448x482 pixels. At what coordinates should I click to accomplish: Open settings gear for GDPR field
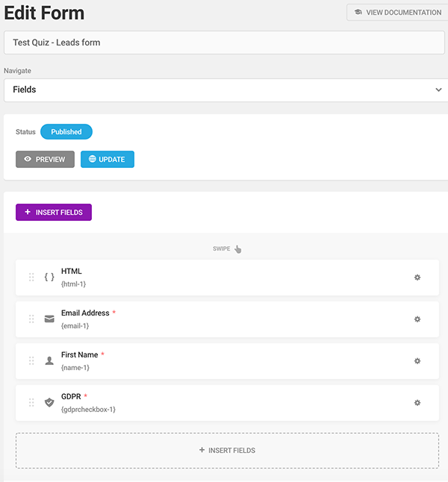[x=417, y=403]
